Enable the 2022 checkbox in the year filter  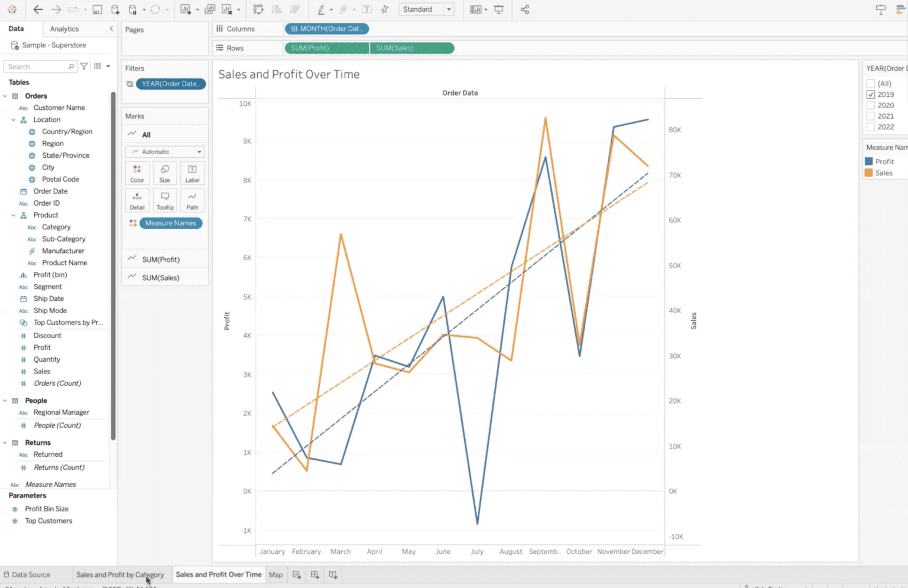coord(871,126)
